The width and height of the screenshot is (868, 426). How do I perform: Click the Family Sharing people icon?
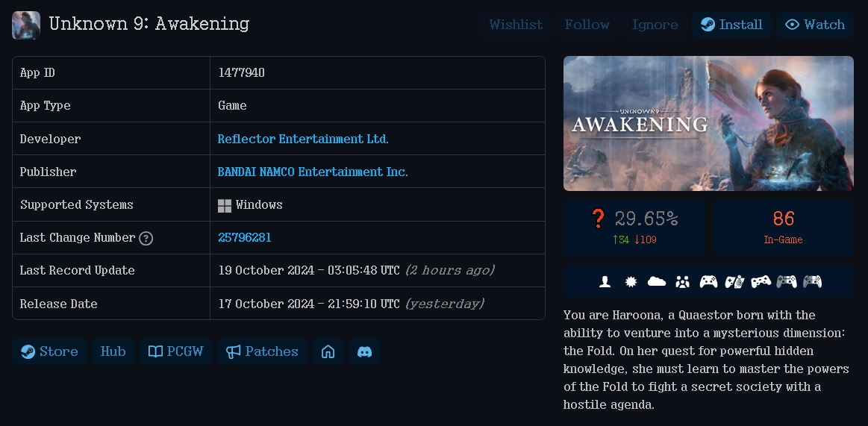[683, 281]
